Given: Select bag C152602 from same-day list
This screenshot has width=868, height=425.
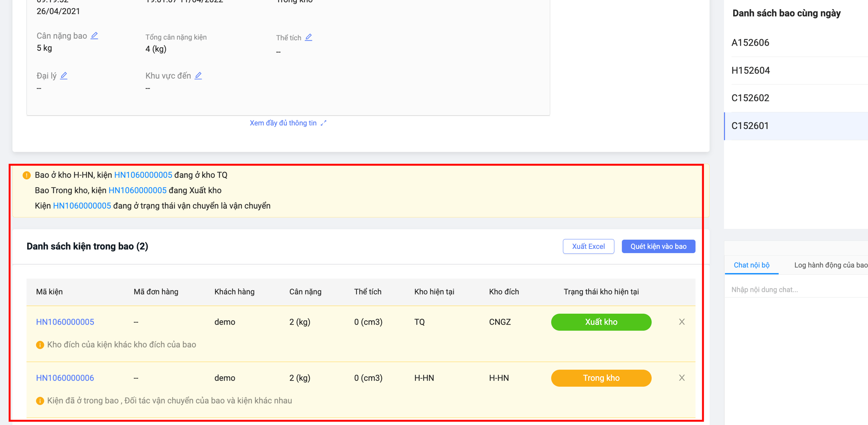Looking at the screenshot, I should 799,98.
